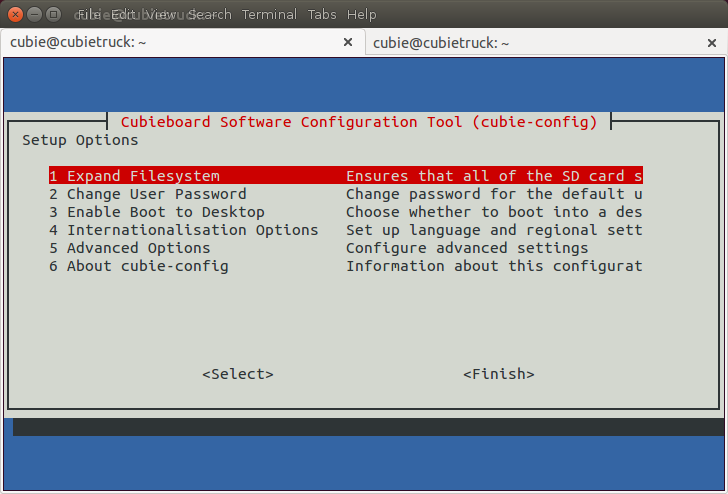Open the Terminal menu
The image size is (728, 494).
click(269, 15)
